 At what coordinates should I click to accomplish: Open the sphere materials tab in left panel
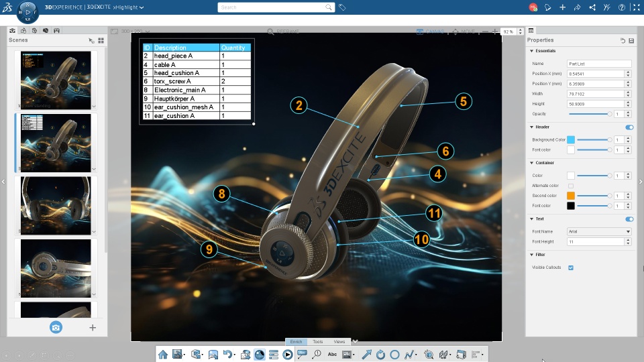point(46,31)
